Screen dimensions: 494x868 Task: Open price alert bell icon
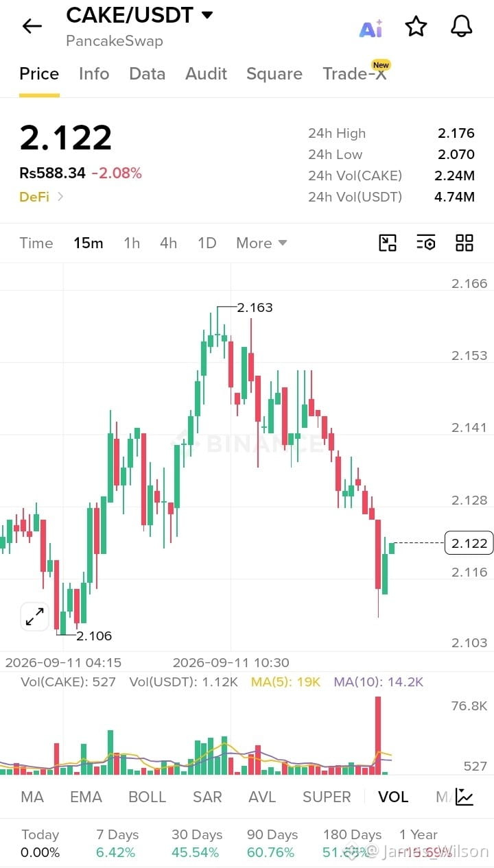point(461,27)
